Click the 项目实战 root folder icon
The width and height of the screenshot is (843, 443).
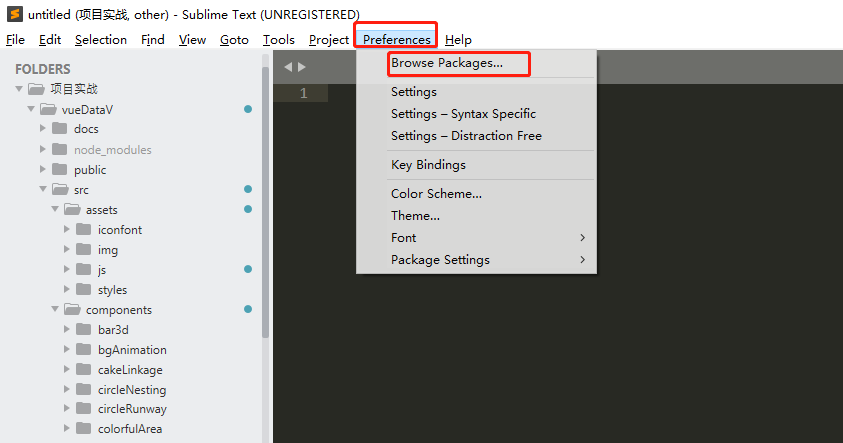point(37,89)
